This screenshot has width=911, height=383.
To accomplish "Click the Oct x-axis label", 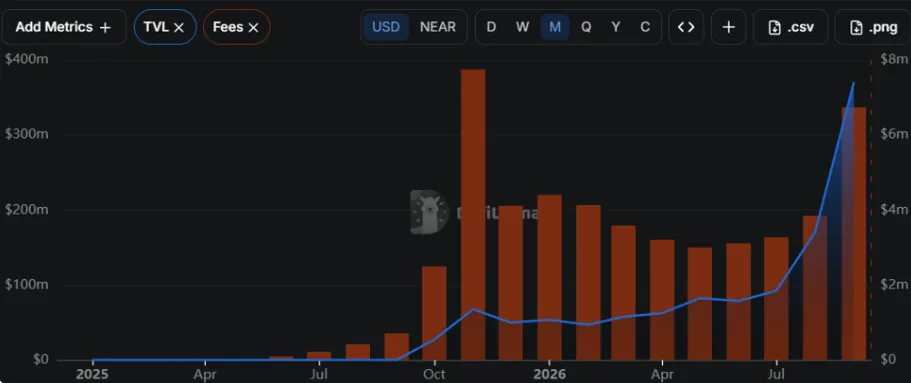I will pos(435,373).
